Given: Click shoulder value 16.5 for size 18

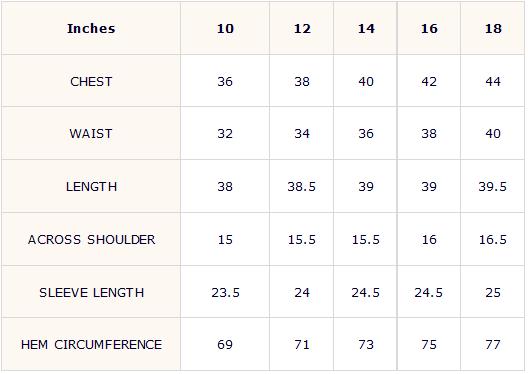Looking at the screenshot, I should (493, 240).
